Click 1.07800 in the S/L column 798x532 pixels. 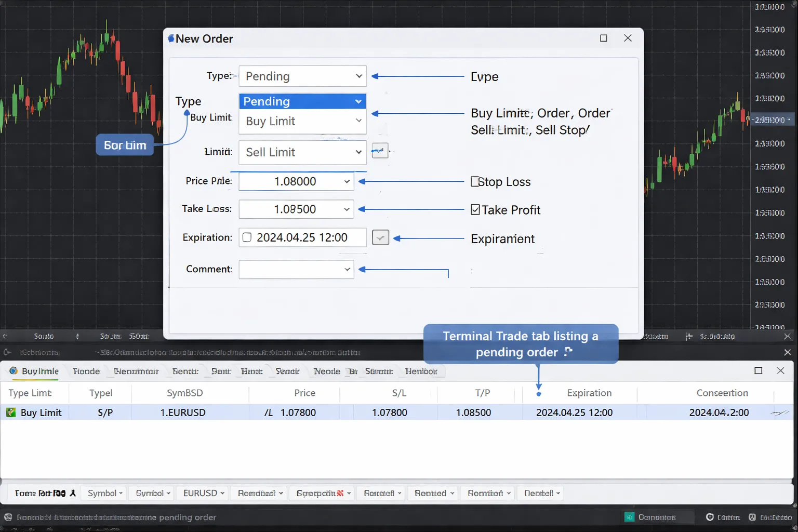(390, 413)
